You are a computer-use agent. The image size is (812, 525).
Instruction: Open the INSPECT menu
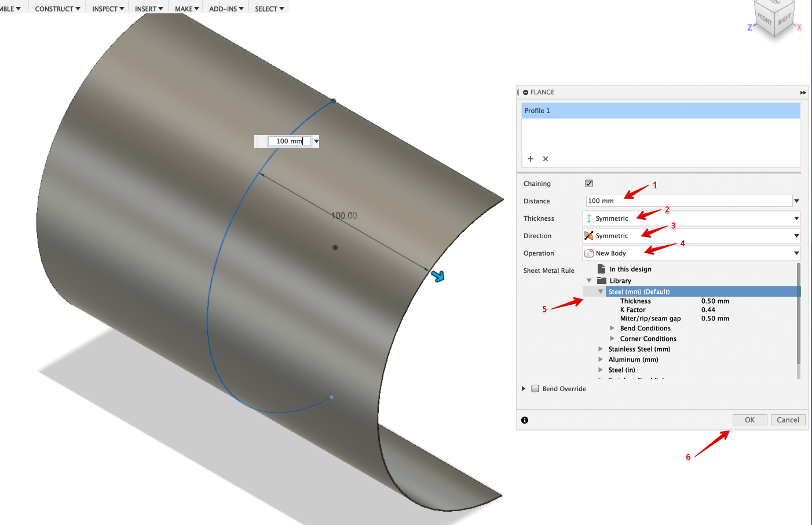coord(108,9)
